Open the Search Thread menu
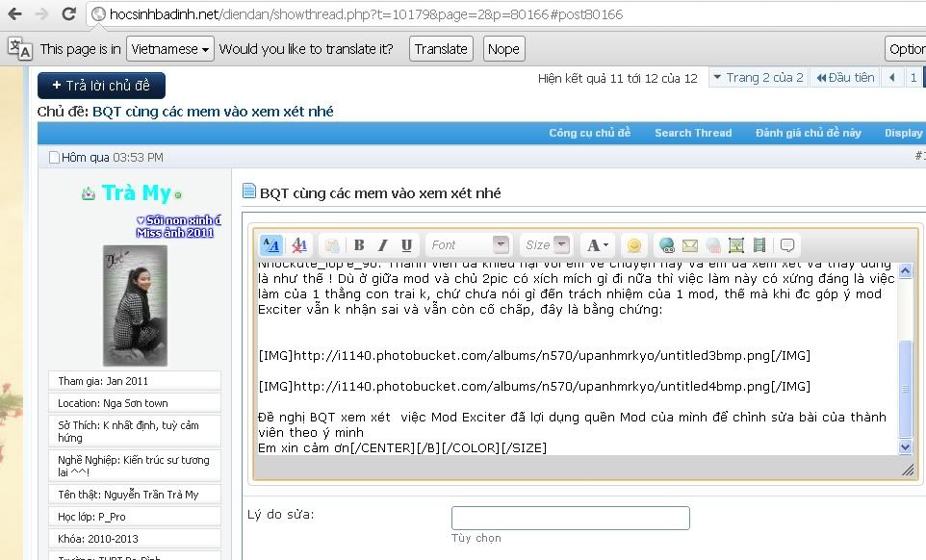 [693, 133]
